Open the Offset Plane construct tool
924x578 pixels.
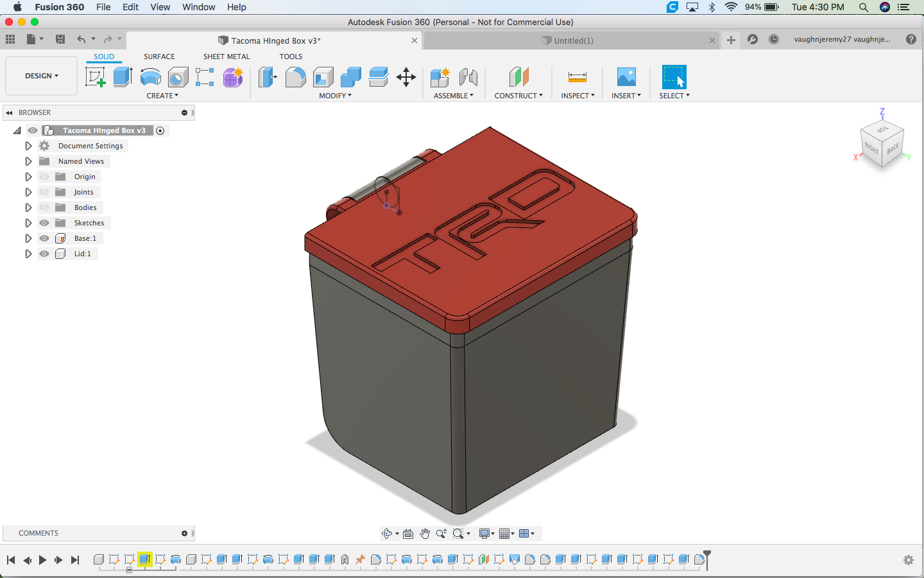click(518, 78)
